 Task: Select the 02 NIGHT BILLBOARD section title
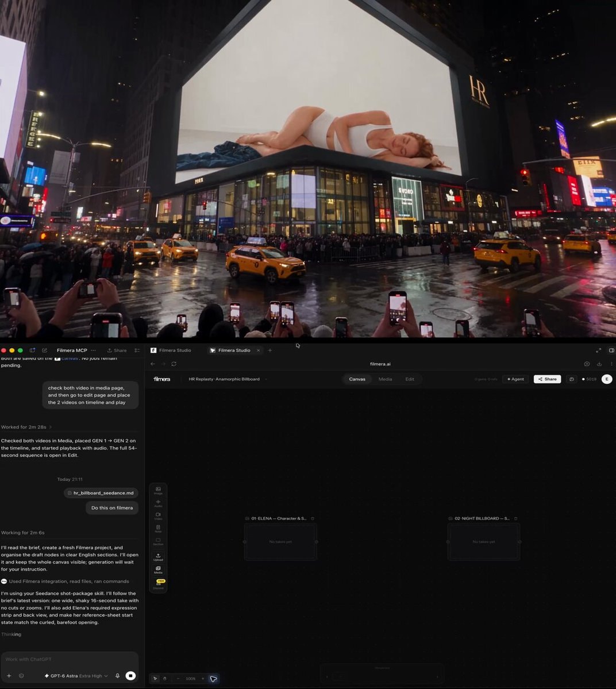click(482, 518)
